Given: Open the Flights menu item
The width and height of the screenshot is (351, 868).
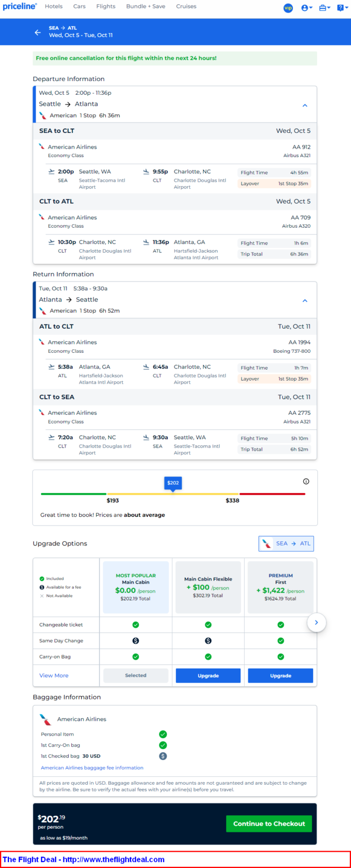Looking at the screenshot, I should tap(106, 6).
